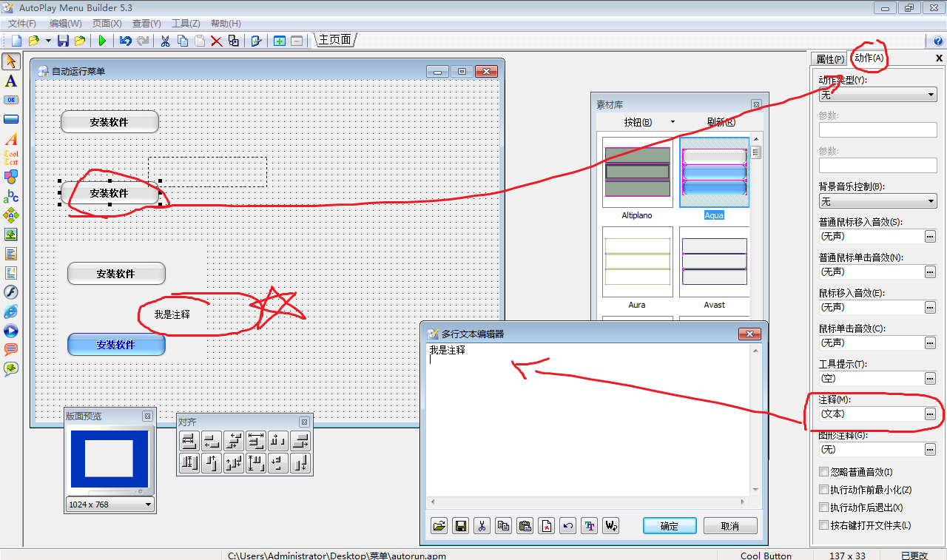Open a file in the multi-line text editor
Viewport: 947px width, 560px height.
tap(439, 526)
